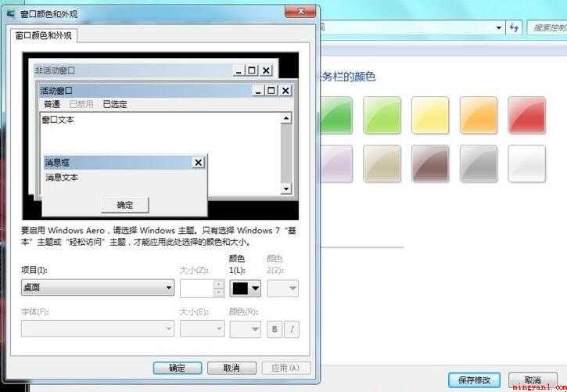Click 普通 menu item in preview

[x=52, y=105]
